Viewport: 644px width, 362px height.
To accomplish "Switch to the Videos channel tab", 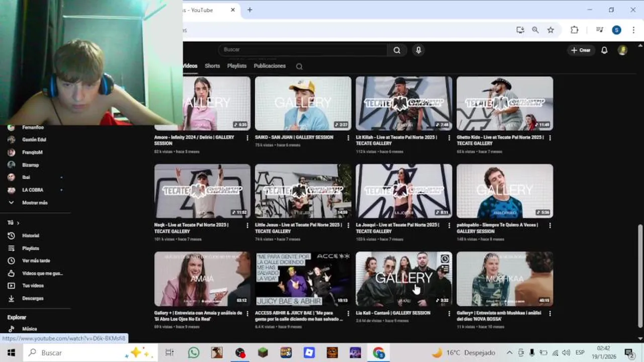I will tap(190, 66).
